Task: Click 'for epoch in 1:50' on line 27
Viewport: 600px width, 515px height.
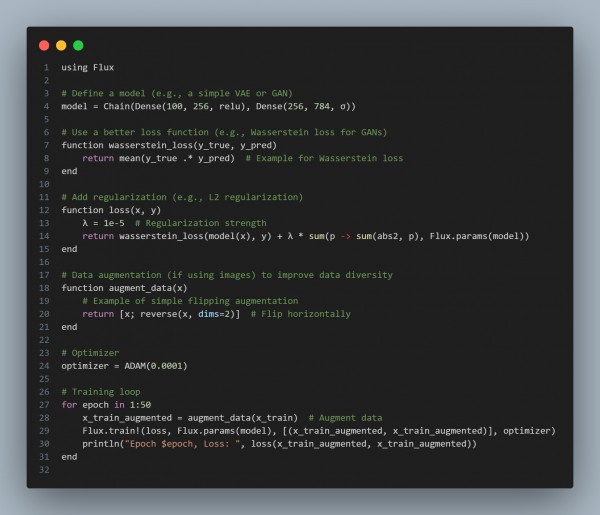Action: pyautogui.click(x=106, y=405)
